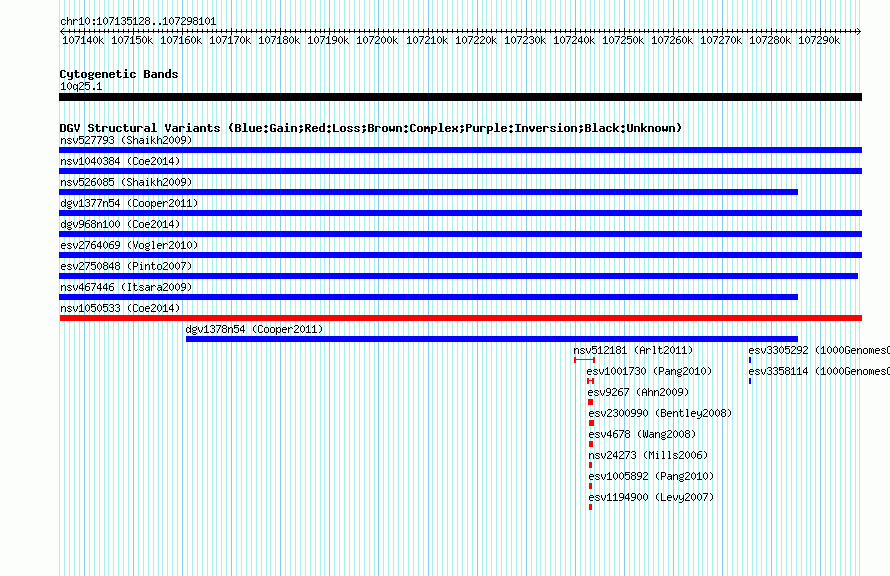The image size is (890, 576).
Task: Click the blue bar under esv2764069
Action: 460,255
